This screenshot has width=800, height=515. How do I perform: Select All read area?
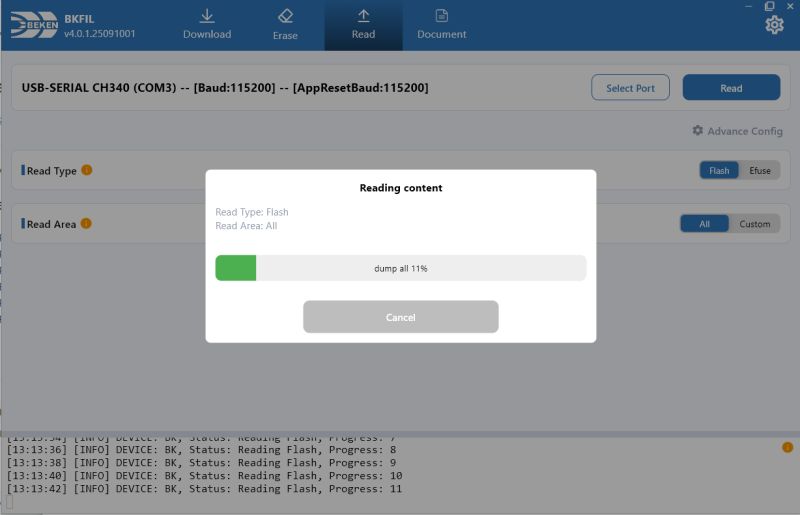[x=705, y=224]
